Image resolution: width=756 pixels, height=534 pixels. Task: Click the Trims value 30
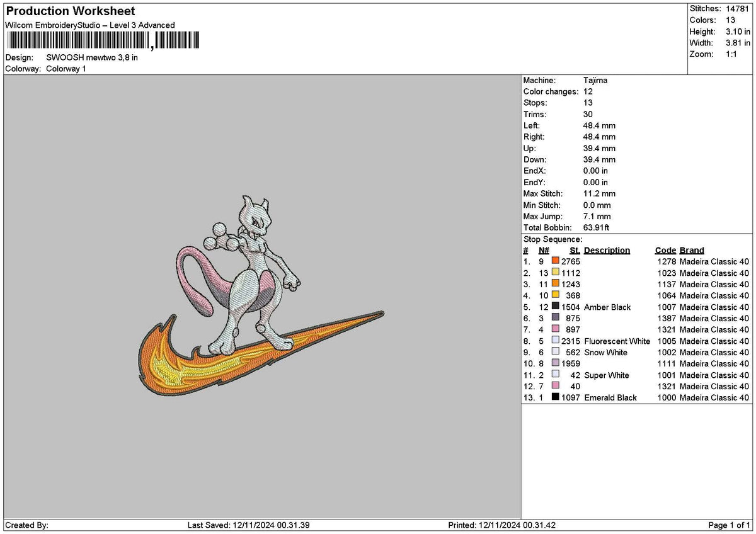[x=588, y=115]
